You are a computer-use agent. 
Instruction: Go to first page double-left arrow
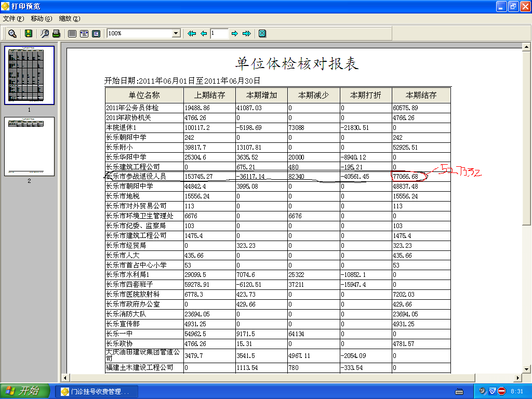coord(192,33)
